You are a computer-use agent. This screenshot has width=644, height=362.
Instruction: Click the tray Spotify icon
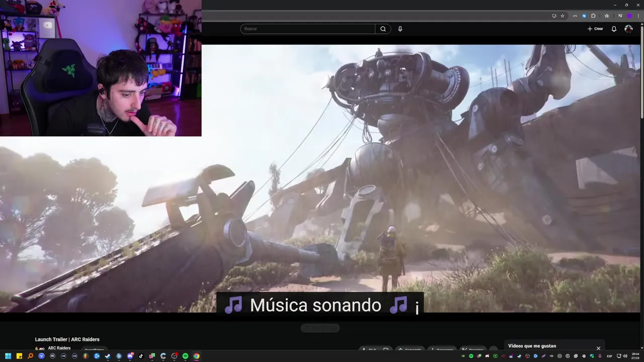point(471,356)
